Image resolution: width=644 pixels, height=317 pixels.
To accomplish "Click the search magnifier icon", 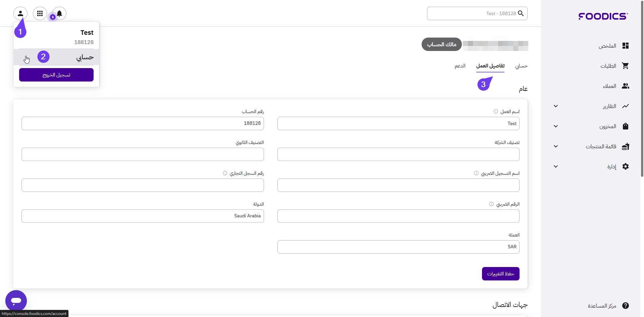I will [x=521, y=13].
